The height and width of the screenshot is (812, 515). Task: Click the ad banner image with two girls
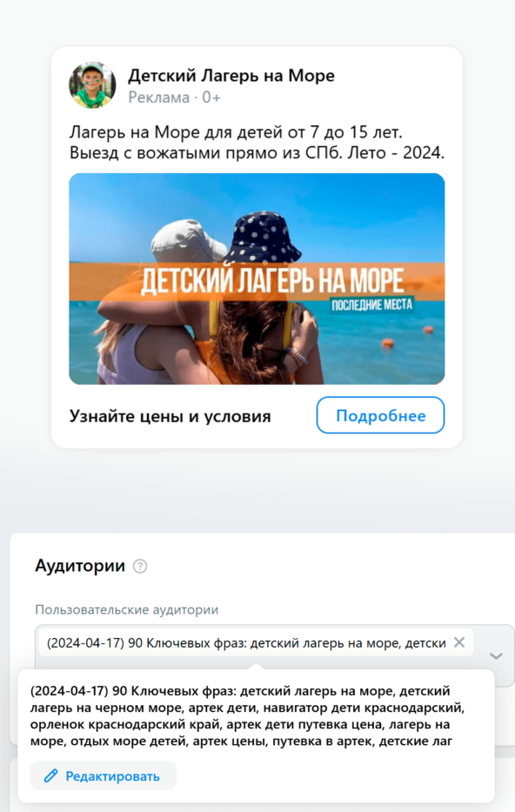[257, 278]
